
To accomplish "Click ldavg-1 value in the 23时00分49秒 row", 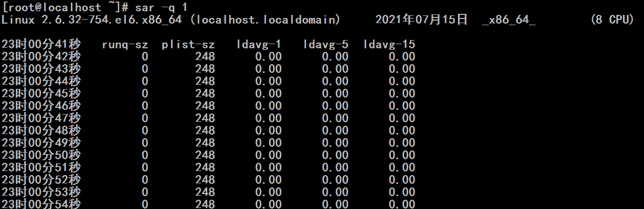I will click(x=269, y=143).
